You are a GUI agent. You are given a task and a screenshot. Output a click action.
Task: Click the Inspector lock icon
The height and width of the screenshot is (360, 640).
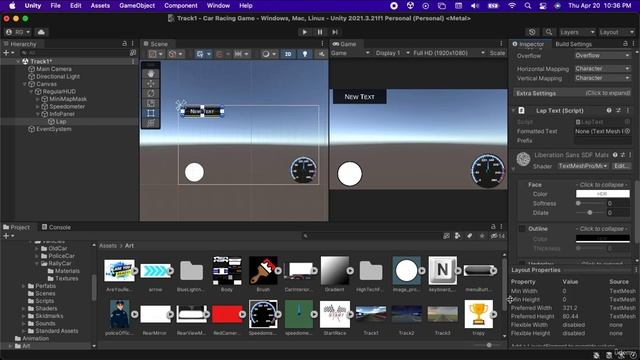(625, 43)
